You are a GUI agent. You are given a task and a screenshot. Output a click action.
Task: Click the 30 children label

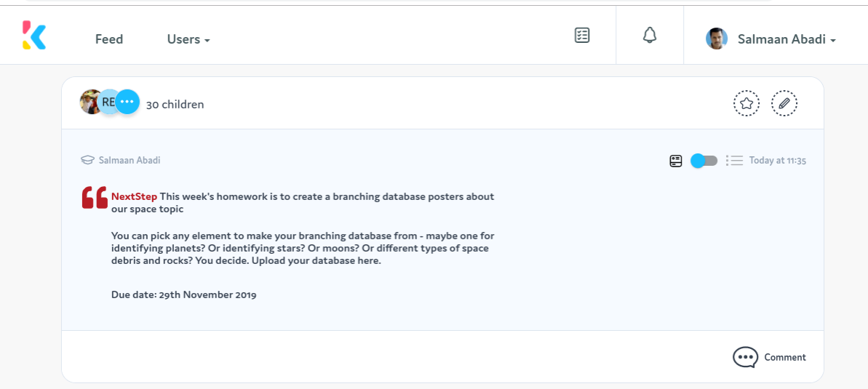(175, 104)
